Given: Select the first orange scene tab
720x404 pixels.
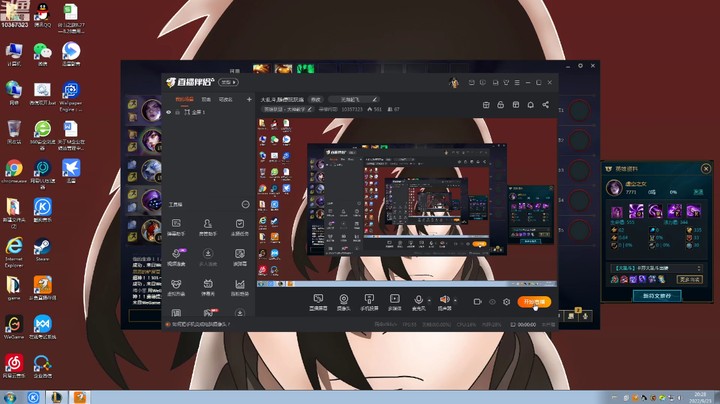Looking at the screenshot, I should point(185,99).
